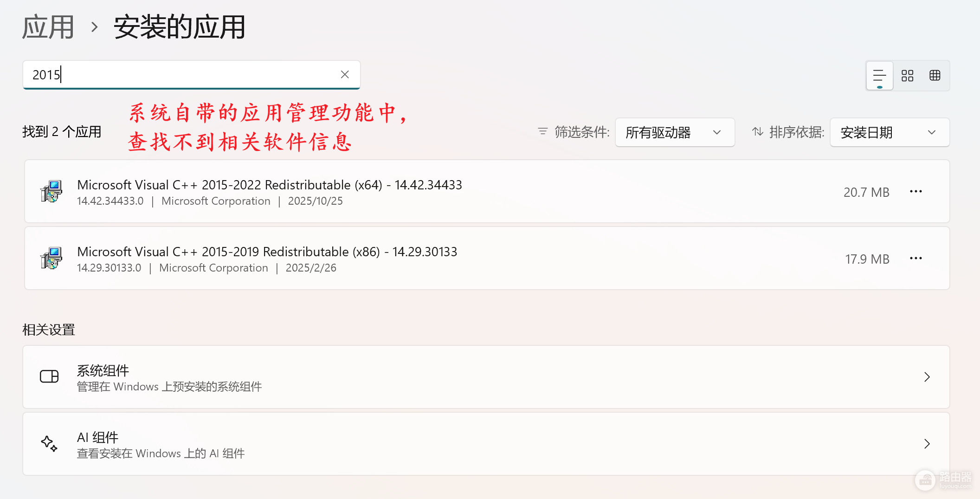Click version text 14.42.34433.0
This screenshot has height=499, width=980.
pyautogui.click(x=110, y=201)
